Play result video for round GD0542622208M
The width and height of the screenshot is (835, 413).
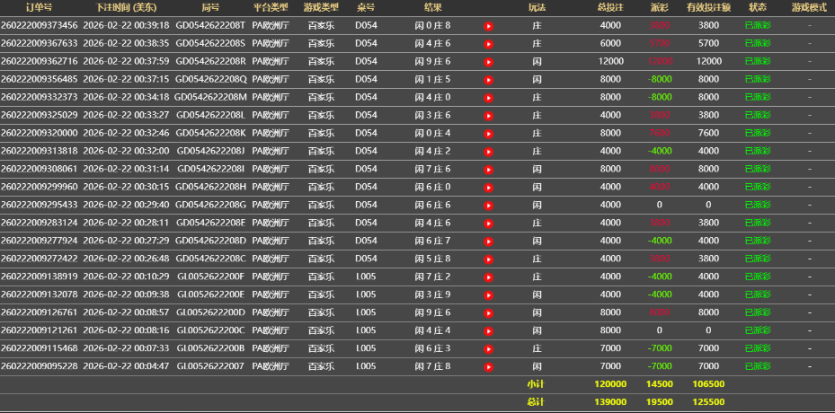tap(489, 98)
